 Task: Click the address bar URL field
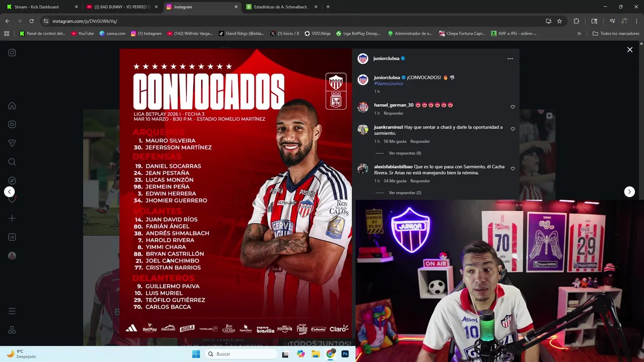click(292, 21)
